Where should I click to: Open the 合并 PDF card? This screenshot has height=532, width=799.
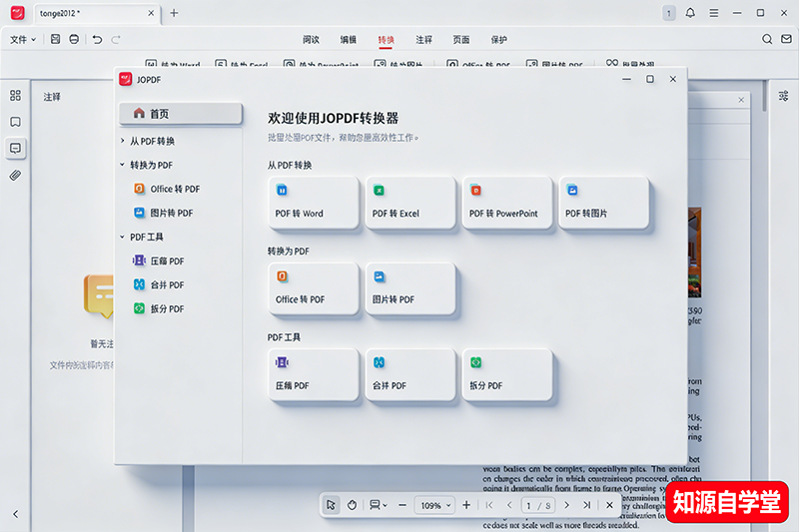pos(410,374)
